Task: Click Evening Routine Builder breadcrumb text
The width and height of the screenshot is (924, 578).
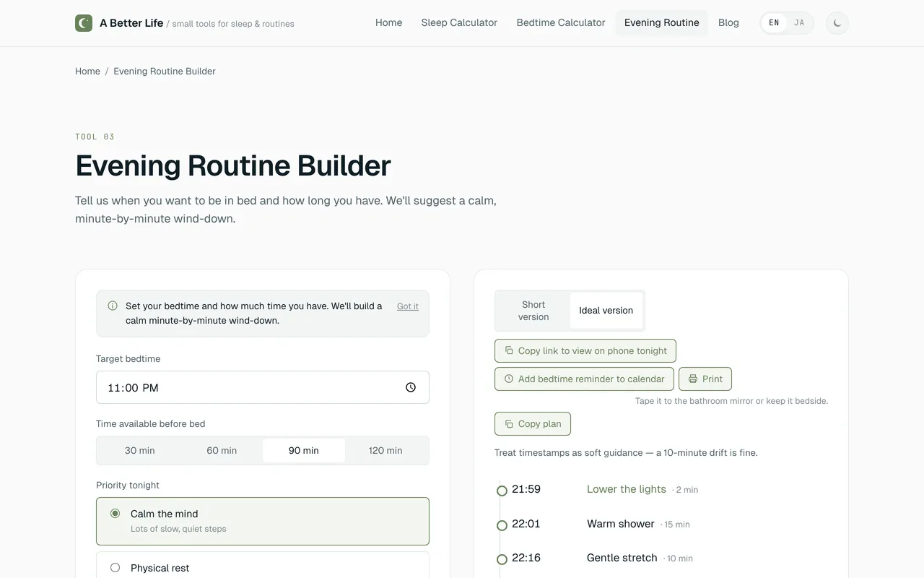Action: tap(165, 71)
